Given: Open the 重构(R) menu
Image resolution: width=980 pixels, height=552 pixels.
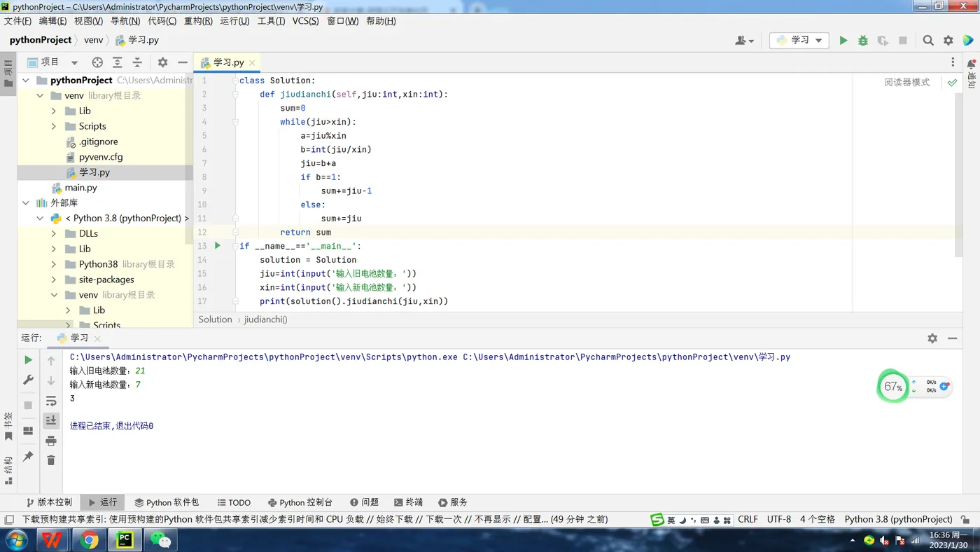Looking at the screenshot, I should 198,21.
